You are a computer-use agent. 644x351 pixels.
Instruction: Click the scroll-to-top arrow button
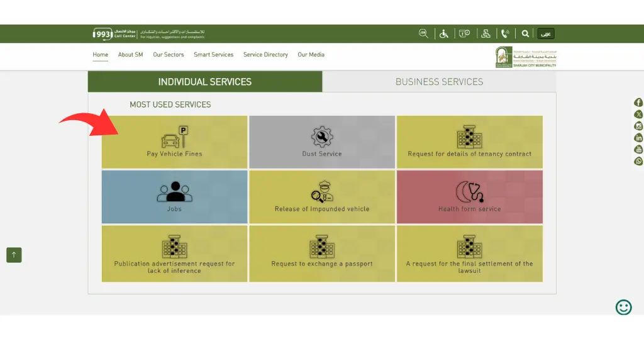click(x=14, y=255)
